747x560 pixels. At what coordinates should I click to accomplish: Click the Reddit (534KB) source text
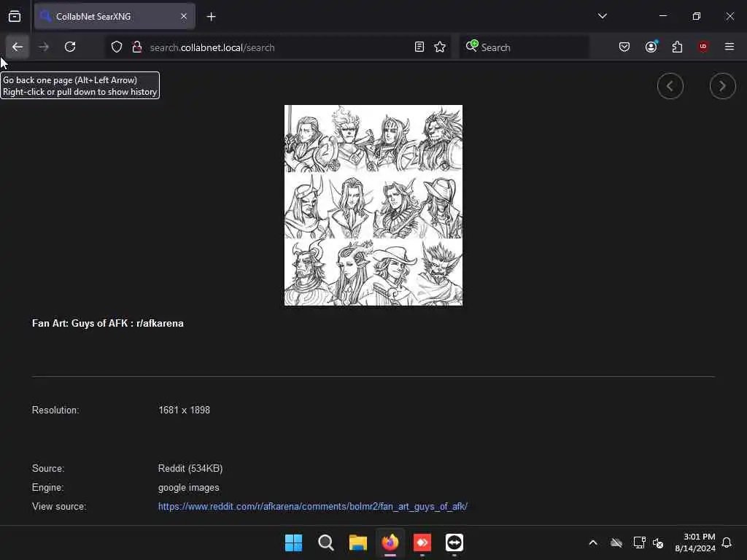(190, 468)
